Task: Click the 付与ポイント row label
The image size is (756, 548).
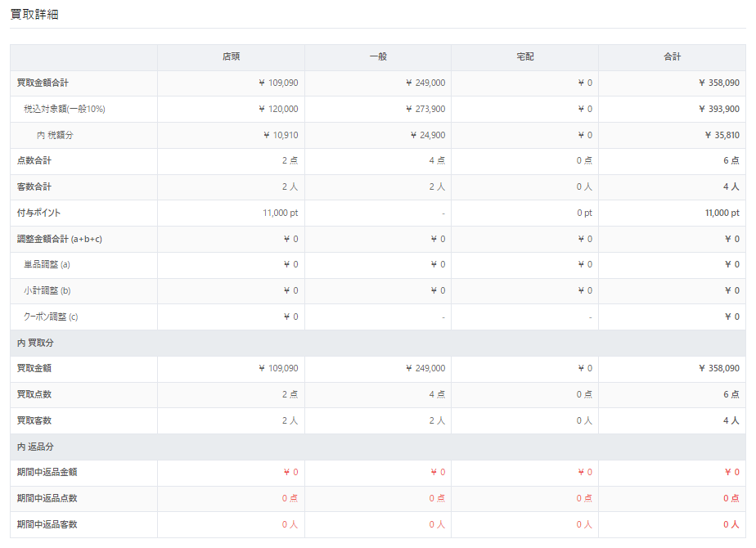Action: (38, 213)
